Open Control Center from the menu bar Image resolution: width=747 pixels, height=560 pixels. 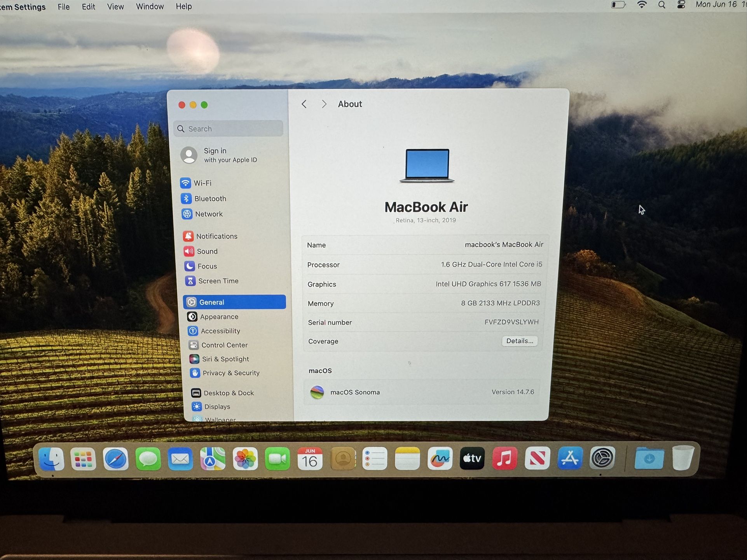coord(681,5)
